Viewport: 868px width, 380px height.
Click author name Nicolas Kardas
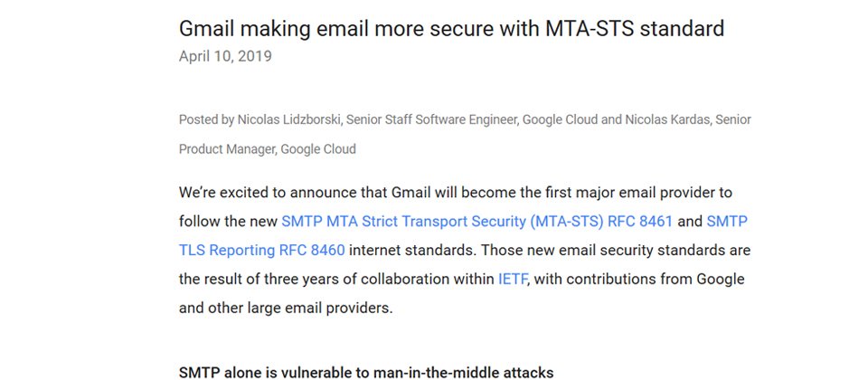pyautogui.click(x=667, y=119)
